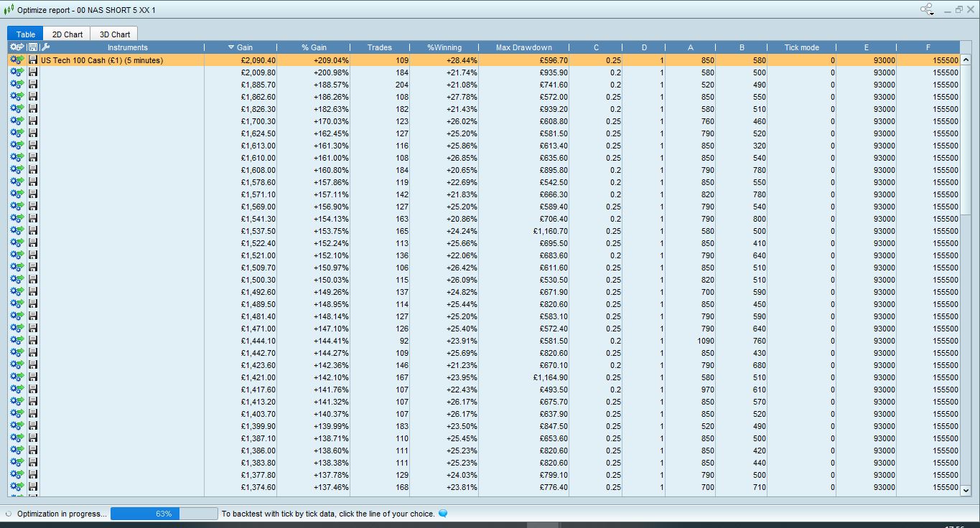980x528 pixels.
Task: Click the apply-settings gear icon in header row
Action: (x=17, y=47)
